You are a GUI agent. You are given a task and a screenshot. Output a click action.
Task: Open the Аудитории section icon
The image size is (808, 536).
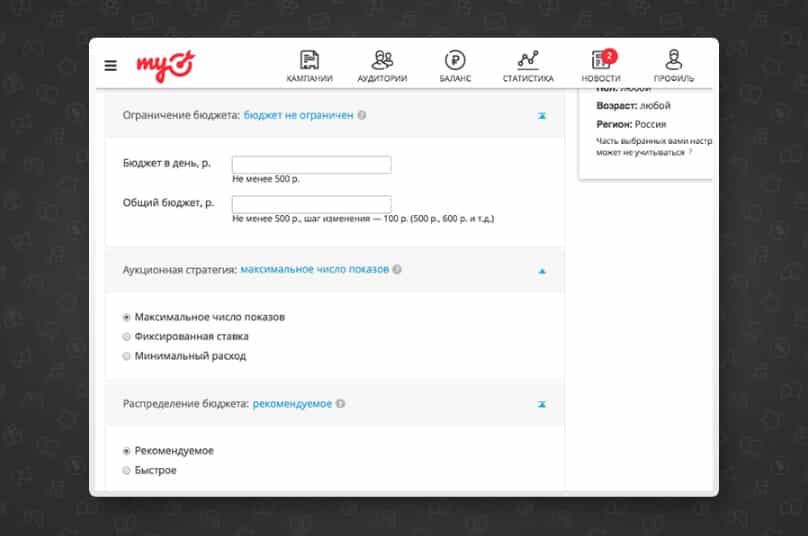click(382, 60)
